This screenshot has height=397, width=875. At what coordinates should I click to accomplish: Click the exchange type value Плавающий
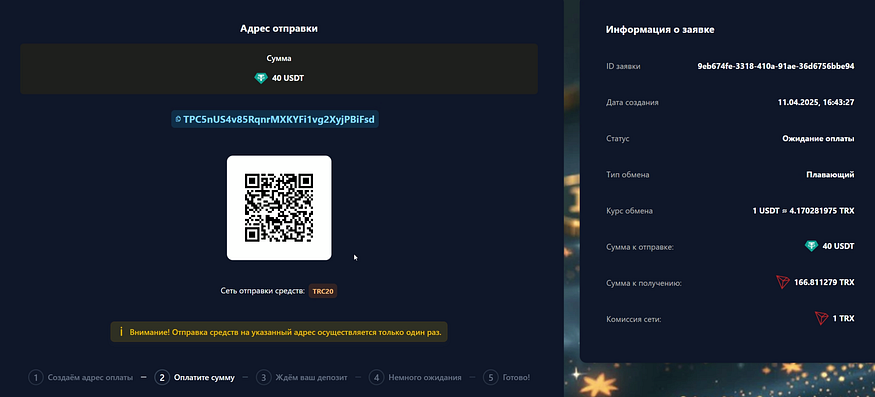point(830,175)
